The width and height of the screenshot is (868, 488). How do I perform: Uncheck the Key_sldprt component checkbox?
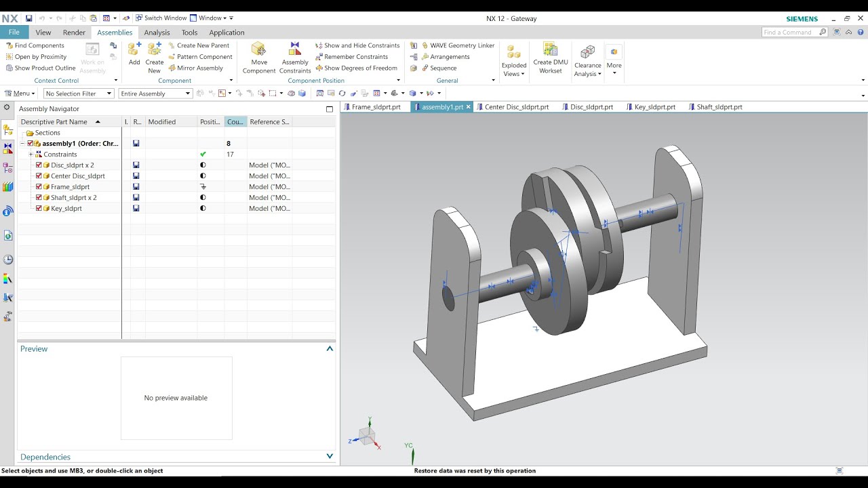(39, 209)
